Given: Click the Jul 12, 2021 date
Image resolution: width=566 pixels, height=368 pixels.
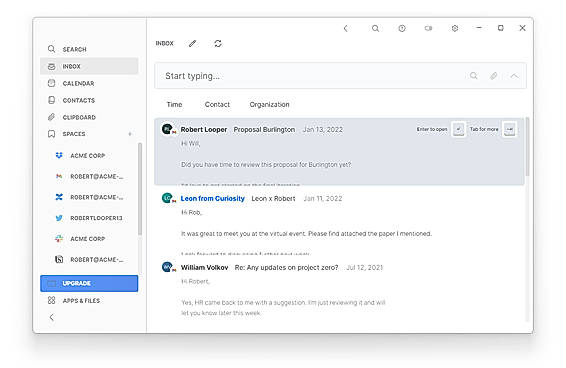Looking at the screenshot, I should pyautogui.click(x=365, y=268).
